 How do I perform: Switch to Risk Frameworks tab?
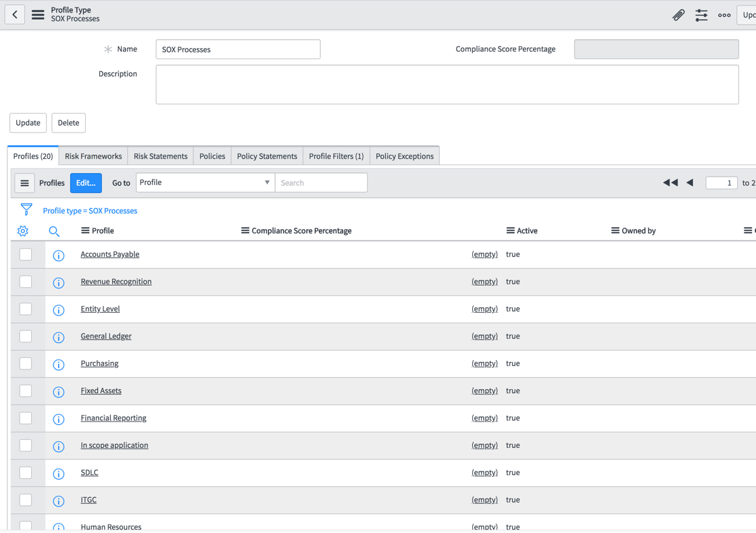(x=93, y=155)
